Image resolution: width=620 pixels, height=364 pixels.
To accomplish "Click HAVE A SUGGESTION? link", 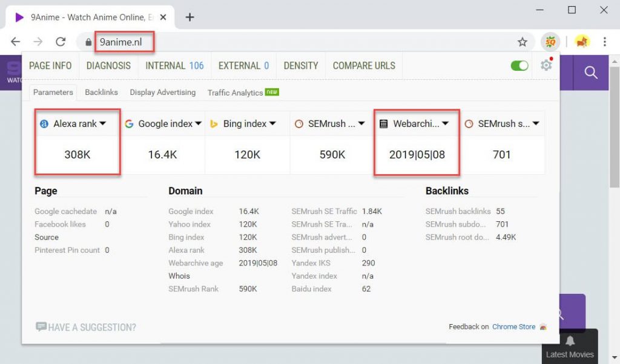I will 92,327.
